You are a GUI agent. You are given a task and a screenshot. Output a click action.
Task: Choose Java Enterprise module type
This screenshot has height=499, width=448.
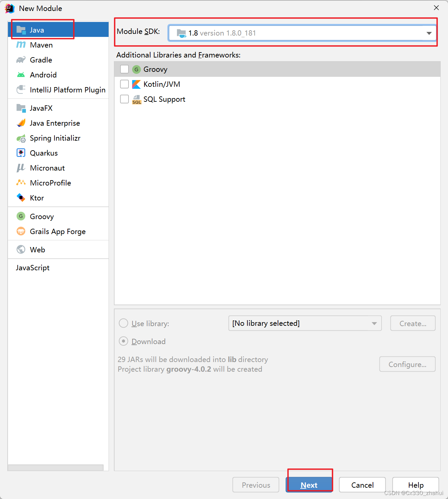click(58, 123)
